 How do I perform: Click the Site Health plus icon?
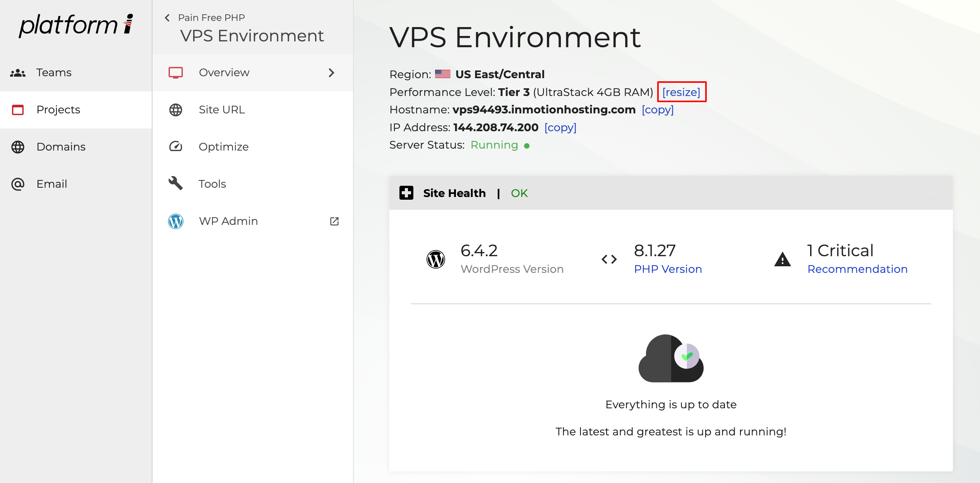coord(406,193)
